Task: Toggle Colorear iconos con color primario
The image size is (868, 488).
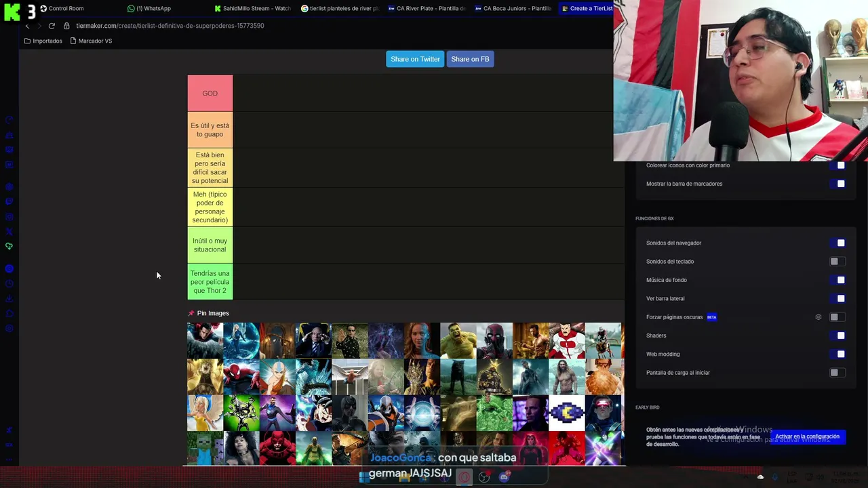Action: coord(837,165)
